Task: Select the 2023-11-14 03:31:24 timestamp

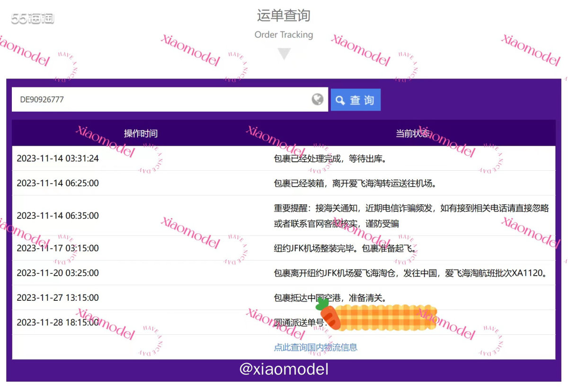Action: [x=58, y=158]
